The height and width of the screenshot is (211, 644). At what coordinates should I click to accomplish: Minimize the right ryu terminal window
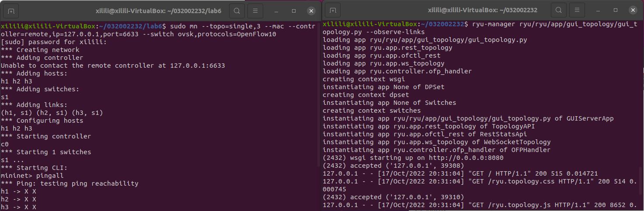pyautogui.click(x=599, y=10)
